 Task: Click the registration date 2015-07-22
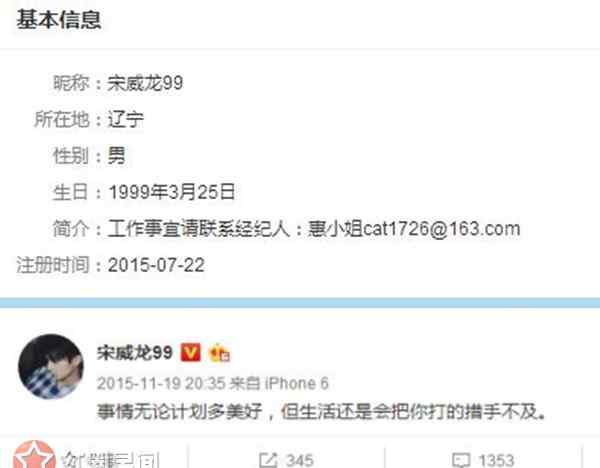(156, 265)
